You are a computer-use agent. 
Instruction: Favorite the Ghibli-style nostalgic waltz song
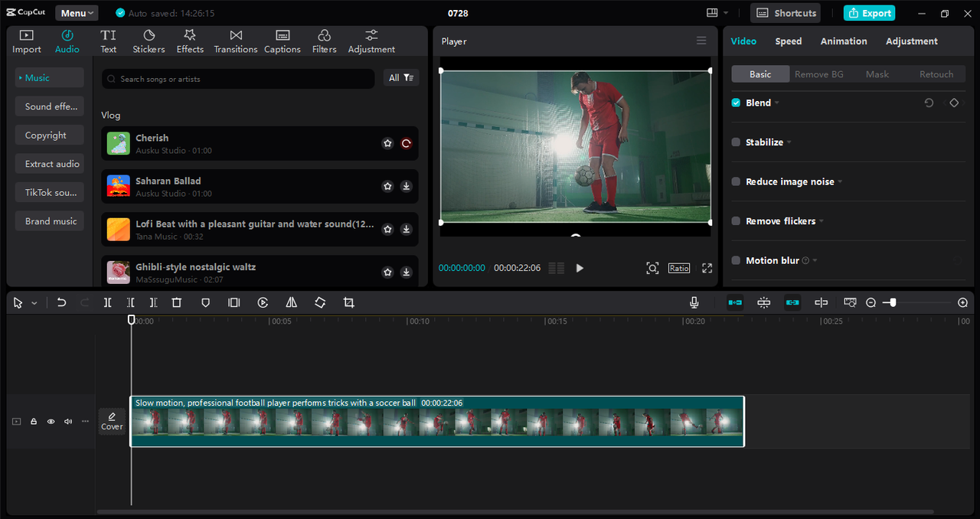pyautogui.click(x=387, y=272)
